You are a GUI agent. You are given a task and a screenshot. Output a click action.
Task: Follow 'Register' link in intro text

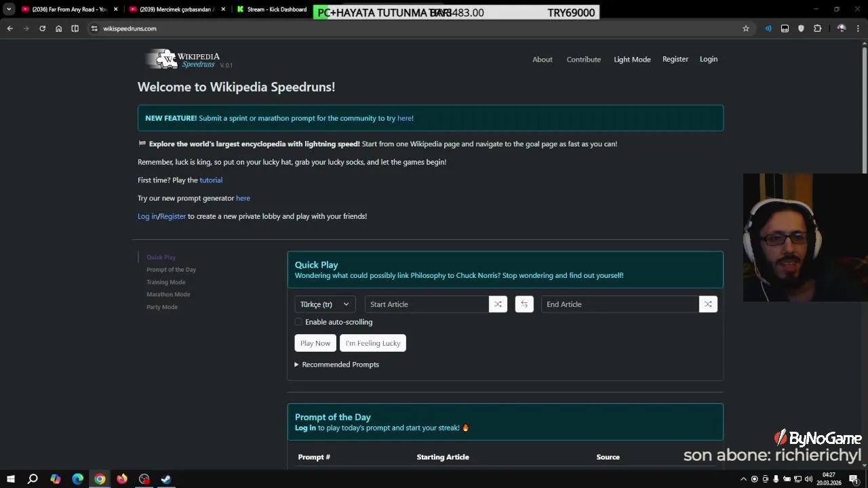(173, 216)
